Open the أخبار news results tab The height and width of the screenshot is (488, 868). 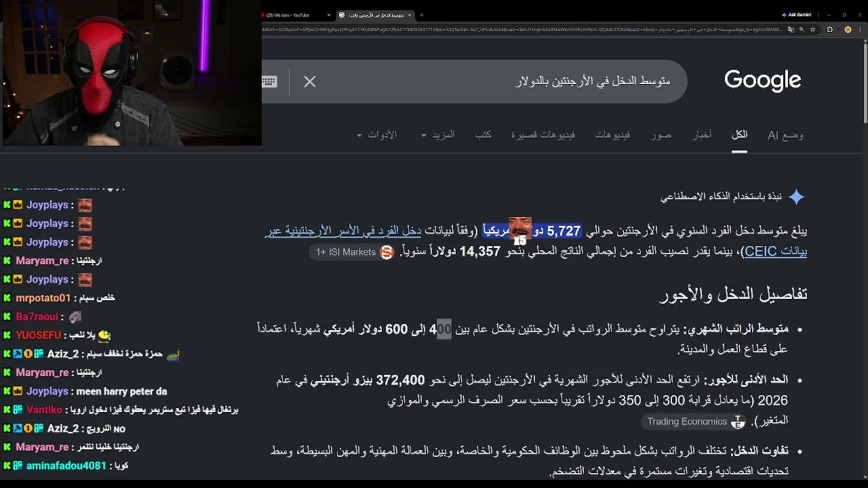pos(702,135)
